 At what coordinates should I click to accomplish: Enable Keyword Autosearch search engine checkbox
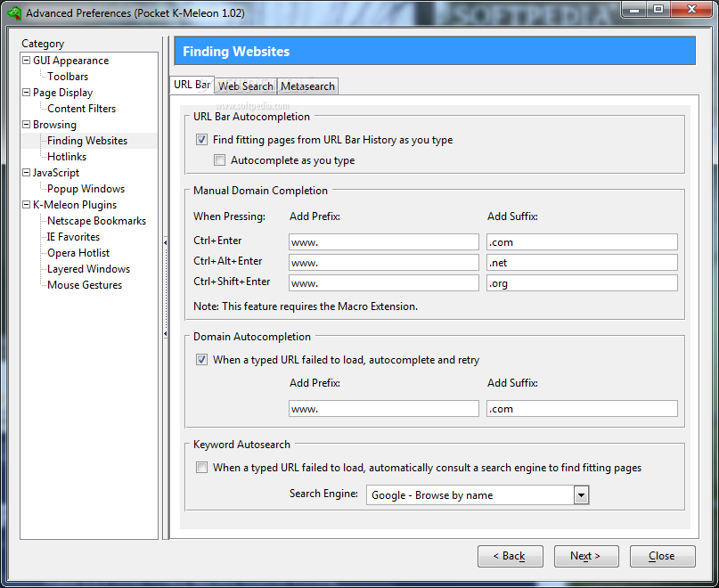pyautogui.click(x=201, y=468)
